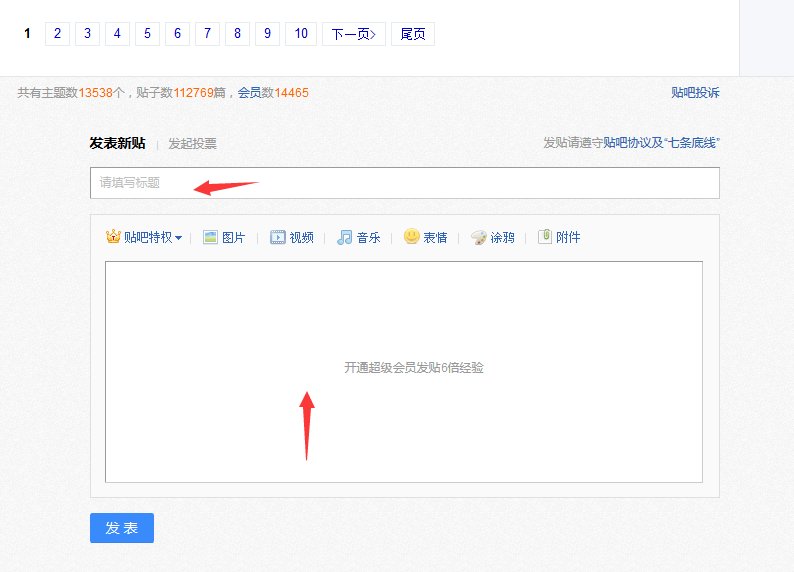Switch to the 发起投票 tab
Image resolution: width=794 pixels, height=572 pixels.
pos(192,144)
